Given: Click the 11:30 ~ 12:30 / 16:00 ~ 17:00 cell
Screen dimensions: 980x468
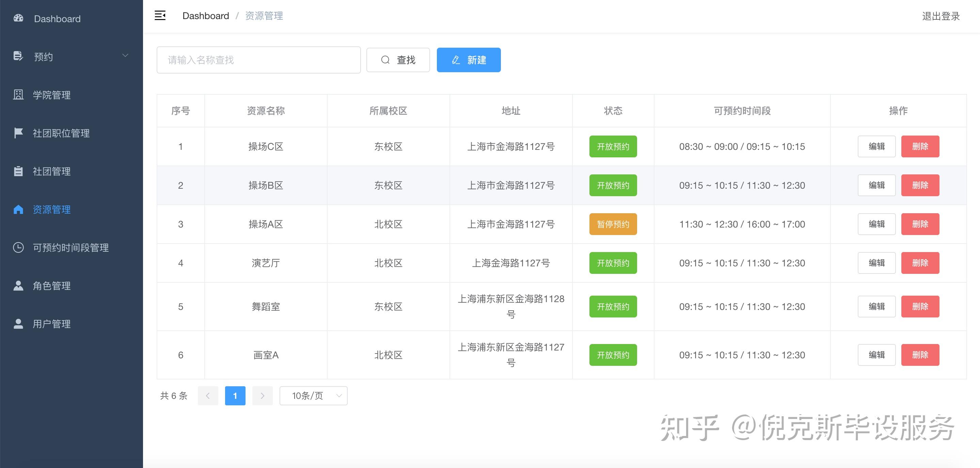Looking at the screenshot, I should [x=742, y=224].
